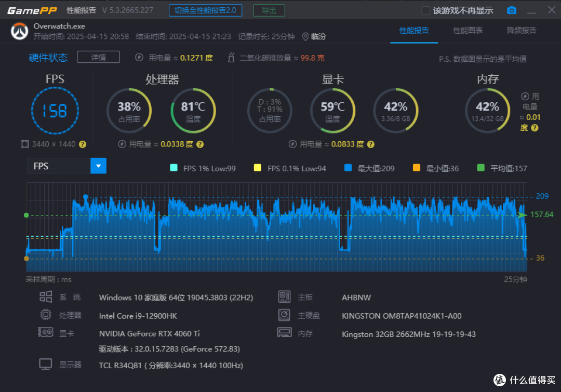Click the screenshot camera icon

click(x=512, y=10)
